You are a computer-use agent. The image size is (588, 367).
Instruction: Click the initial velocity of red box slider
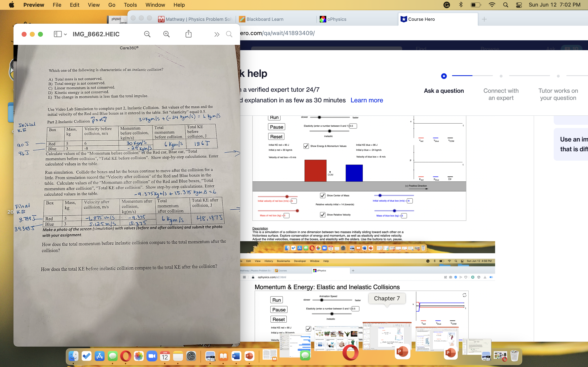pos(287,197)
